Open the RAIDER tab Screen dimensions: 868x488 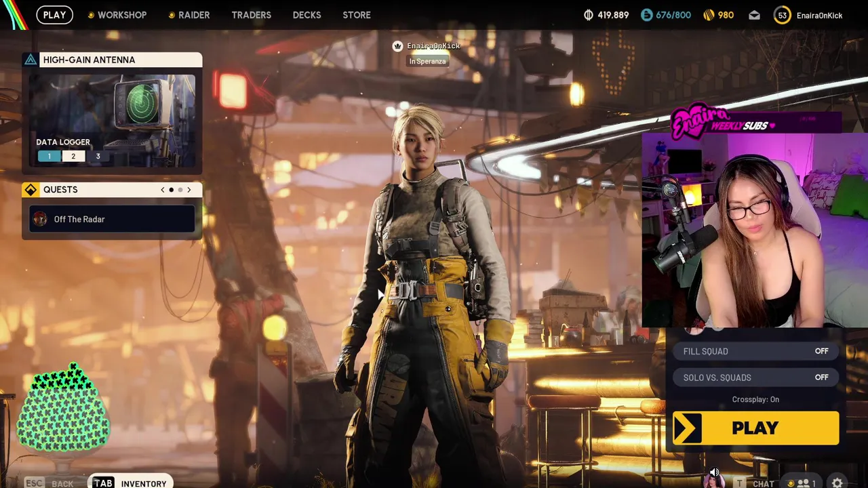[189, 15]
